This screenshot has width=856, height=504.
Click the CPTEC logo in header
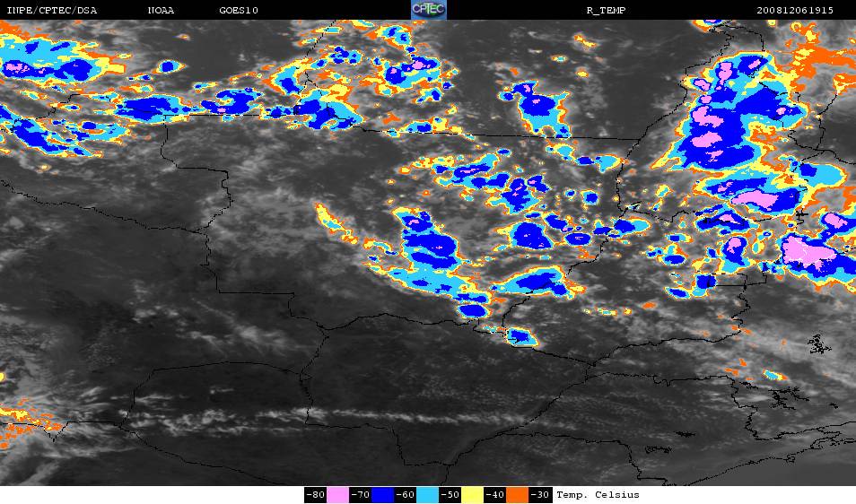[429, 10]
